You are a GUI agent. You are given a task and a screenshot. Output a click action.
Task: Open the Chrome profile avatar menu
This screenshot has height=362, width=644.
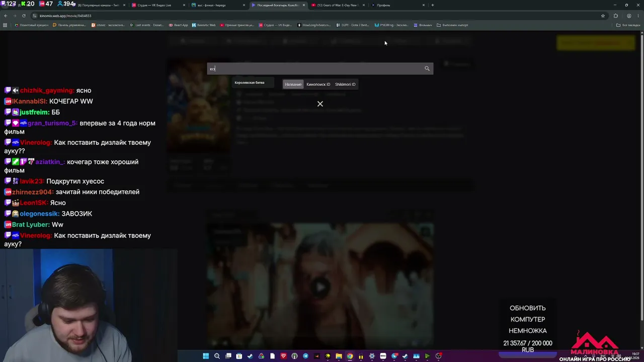(x=629, y=16)
